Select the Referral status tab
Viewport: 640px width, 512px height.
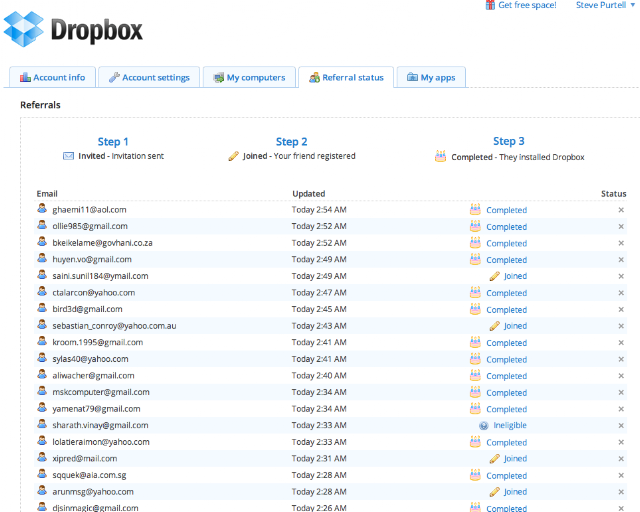coord(346,77)
